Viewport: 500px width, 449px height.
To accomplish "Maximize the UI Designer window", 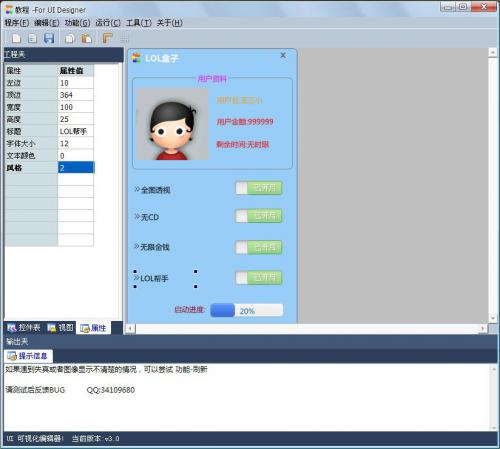I will pos(463,7).
